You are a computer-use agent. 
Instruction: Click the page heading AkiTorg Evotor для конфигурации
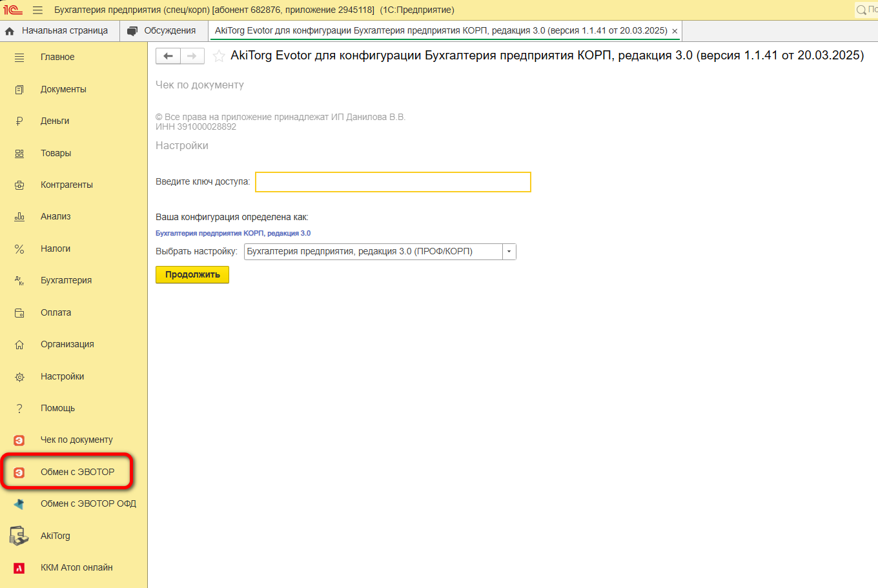(x=547, y=56)
